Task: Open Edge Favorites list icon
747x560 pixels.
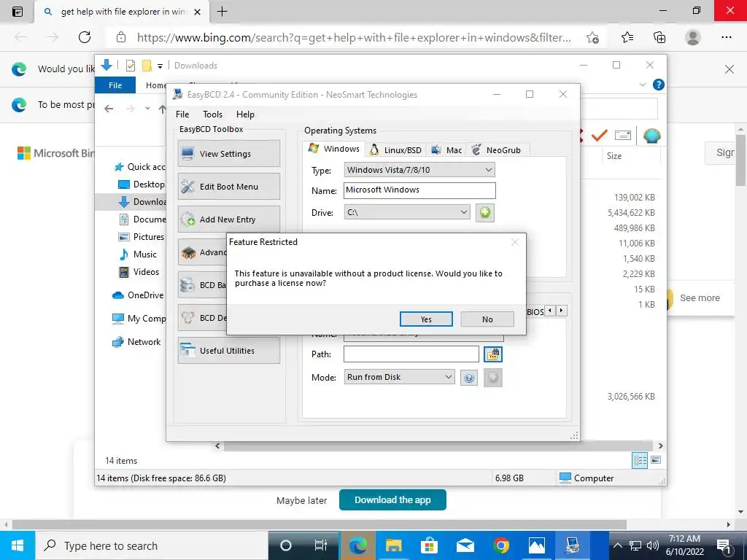Action: coord(627,37)
